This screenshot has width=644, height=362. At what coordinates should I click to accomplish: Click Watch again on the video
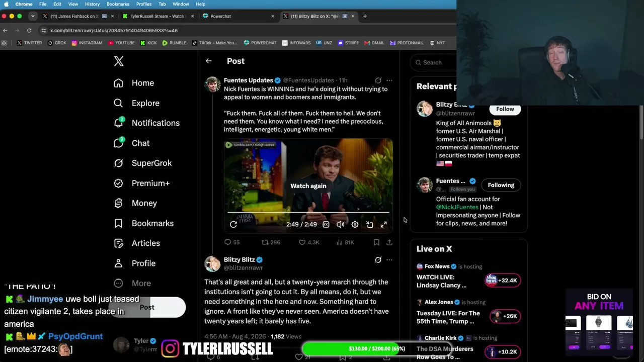[308, 186]
